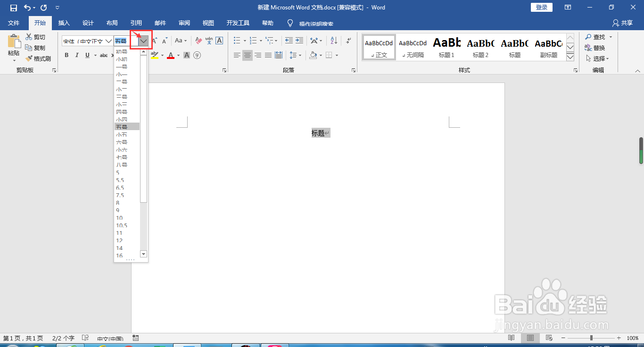Toggle Justify paragraph alignment

pyautogui.click(x=268, y=55)
